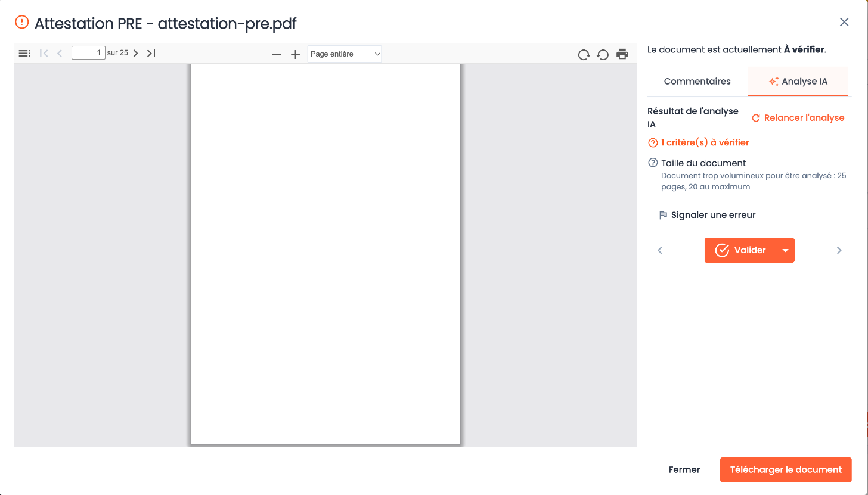Go to next PDF page
Screen dimensions: 868x495
click(x=135, y=53)
